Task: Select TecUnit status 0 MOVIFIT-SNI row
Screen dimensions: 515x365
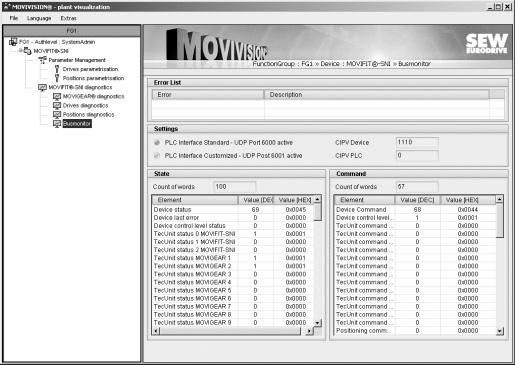Action: click(233, 234)
